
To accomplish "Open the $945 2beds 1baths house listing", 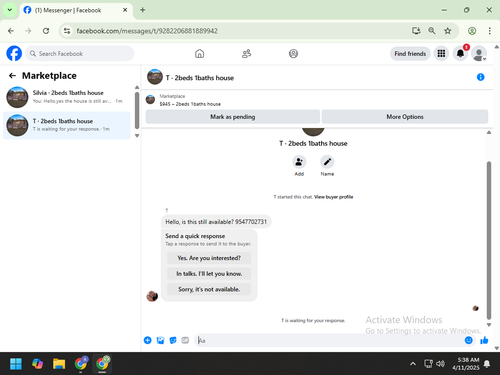I will [x=190, y=104].
